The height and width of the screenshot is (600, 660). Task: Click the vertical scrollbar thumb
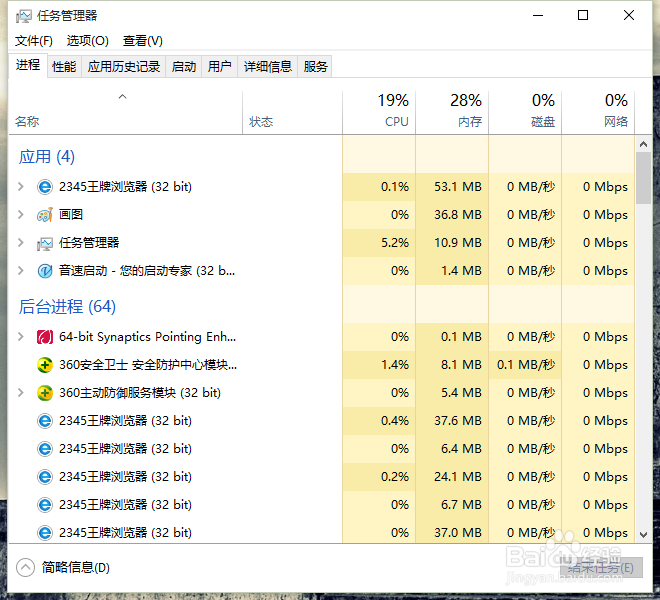[643, 179]
